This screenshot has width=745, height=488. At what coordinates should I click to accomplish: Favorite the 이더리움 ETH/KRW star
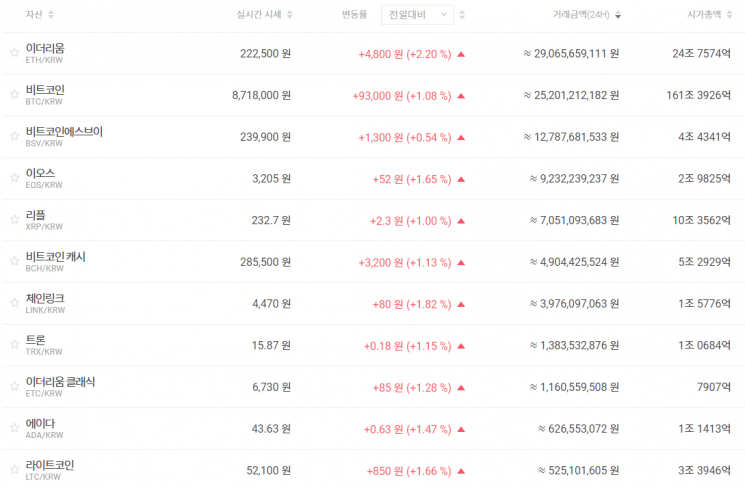point(15,52)
